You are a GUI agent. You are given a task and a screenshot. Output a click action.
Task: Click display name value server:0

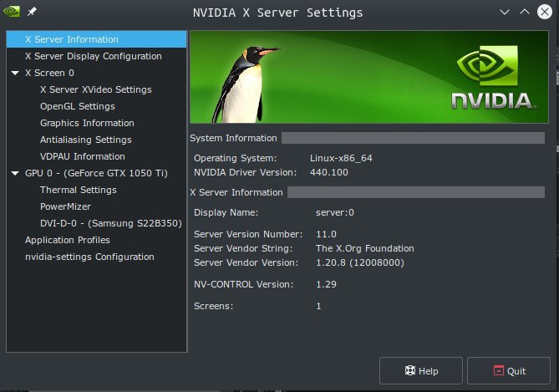(x=335, y=212)
